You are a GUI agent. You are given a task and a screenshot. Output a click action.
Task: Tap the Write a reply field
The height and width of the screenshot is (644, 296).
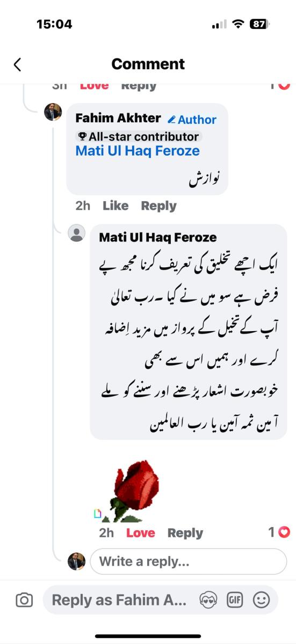coord(188,561)
